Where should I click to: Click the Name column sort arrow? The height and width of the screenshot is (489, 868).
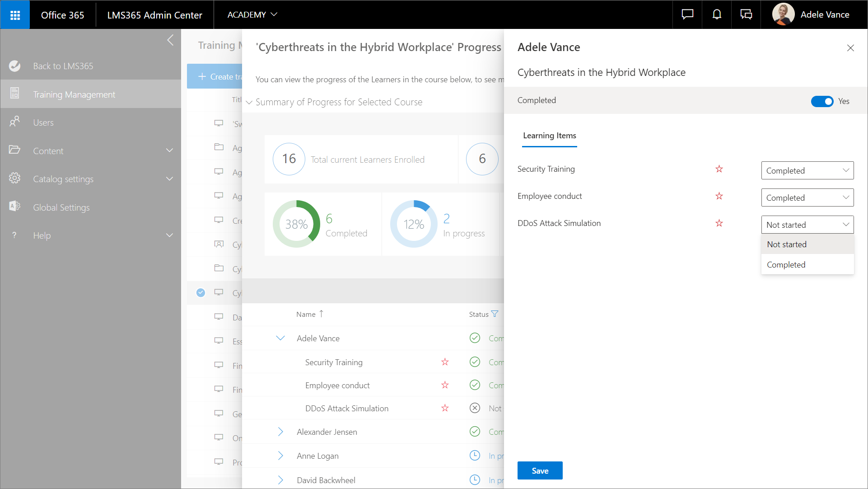(321, 314)
